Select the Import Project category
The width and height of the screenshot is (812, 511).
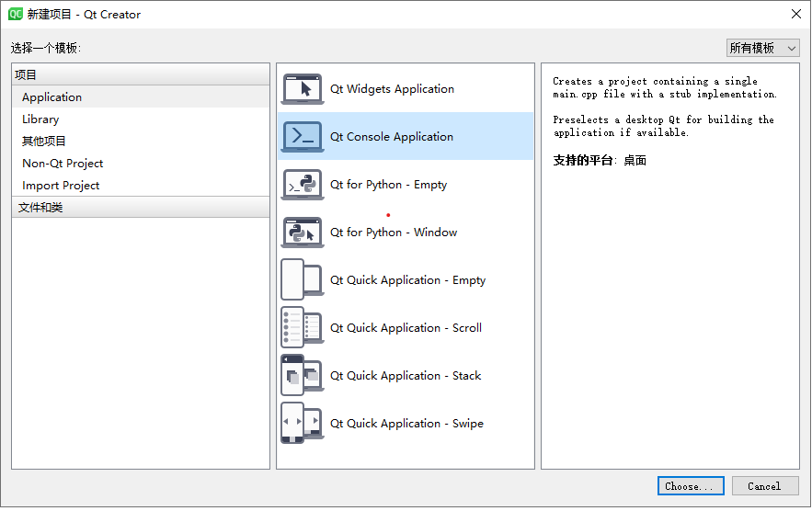coord(141,186)
